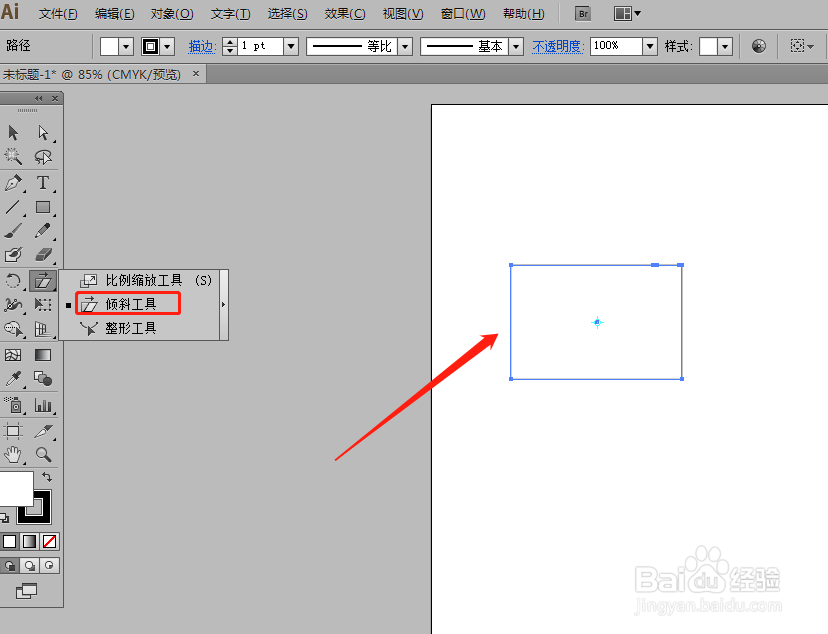Open the 选择(S) menu

coord(287,14)
